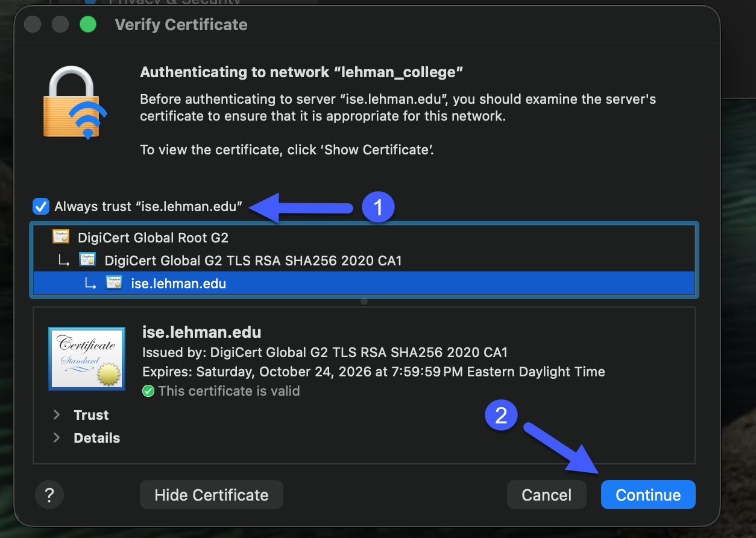
Task: Click the bold ise.lehman.edu heading
Action: coord(201,332)
